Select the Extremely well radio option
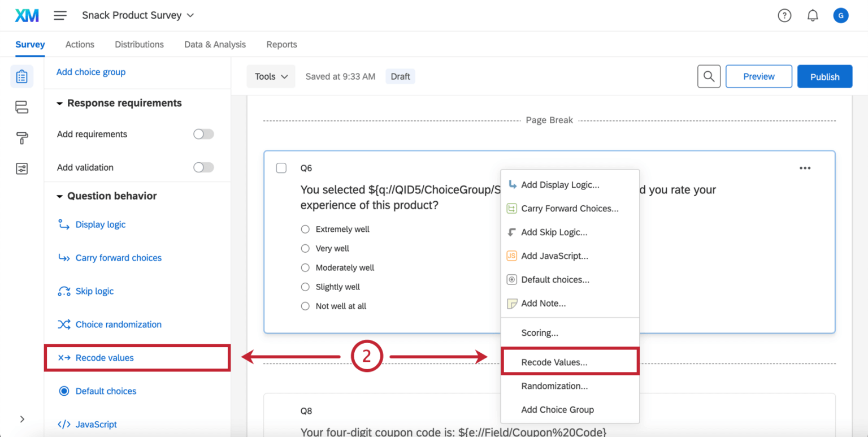This screenshot has height=437, width=868. coord(305,230)
